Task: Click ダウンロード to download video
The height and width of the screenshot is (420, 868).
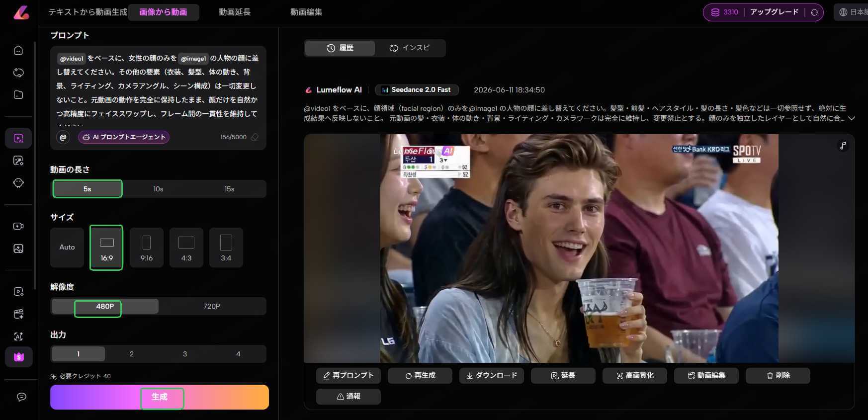Action: pyautogui.click(x=492, y=375)
